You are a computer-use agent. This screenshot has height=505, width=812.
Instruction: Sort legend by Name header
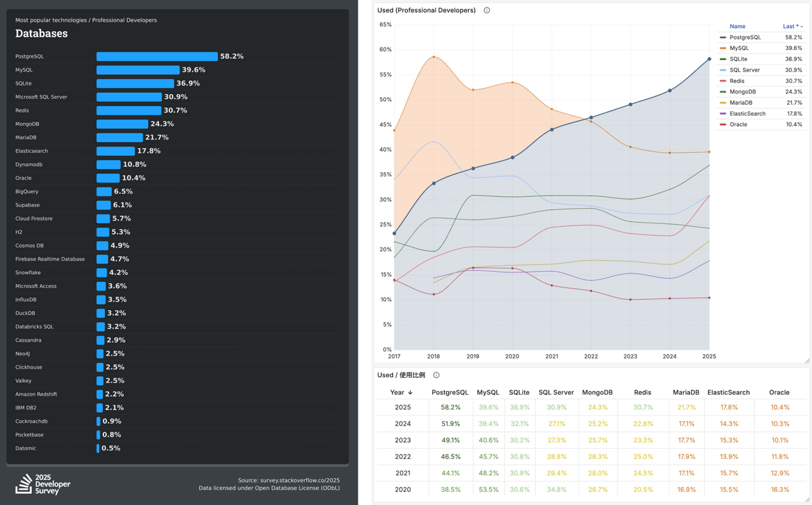737,26
